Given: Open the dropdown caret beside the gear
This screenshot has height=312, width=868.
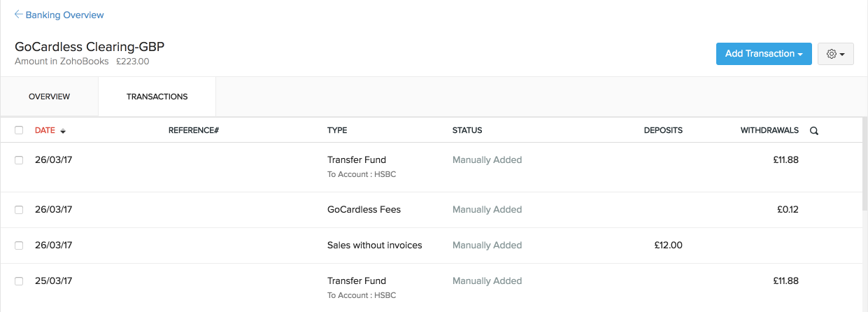Looking at the screenshot, I should (x=842, y=55).
